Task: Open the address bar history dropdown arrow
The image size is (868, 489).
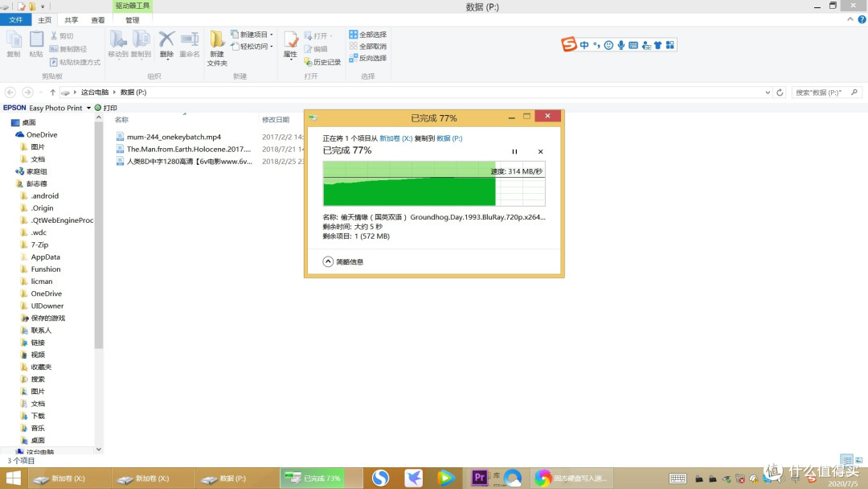Action: point(768,92)
